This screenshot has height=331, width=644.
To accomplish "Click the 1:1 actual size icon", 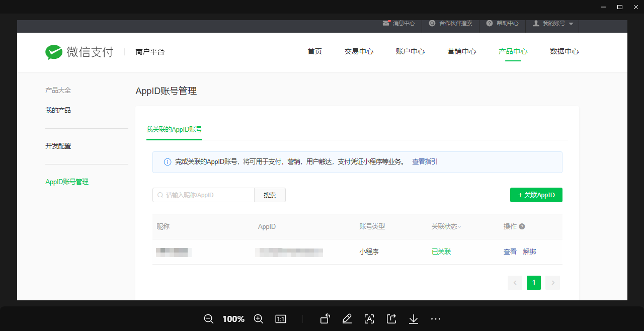I will [281, 319].
